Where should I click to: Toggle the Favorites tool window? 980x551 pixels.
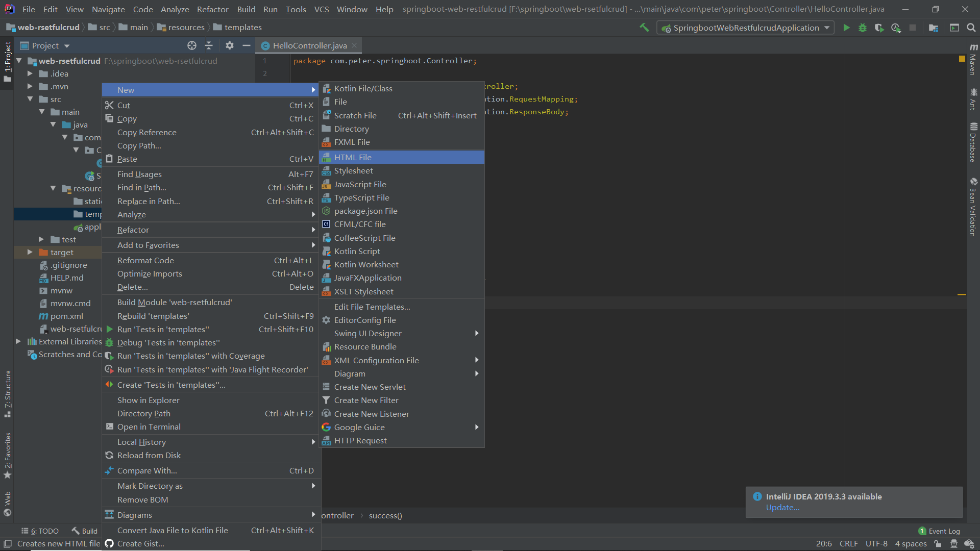[x=8, y=452]
